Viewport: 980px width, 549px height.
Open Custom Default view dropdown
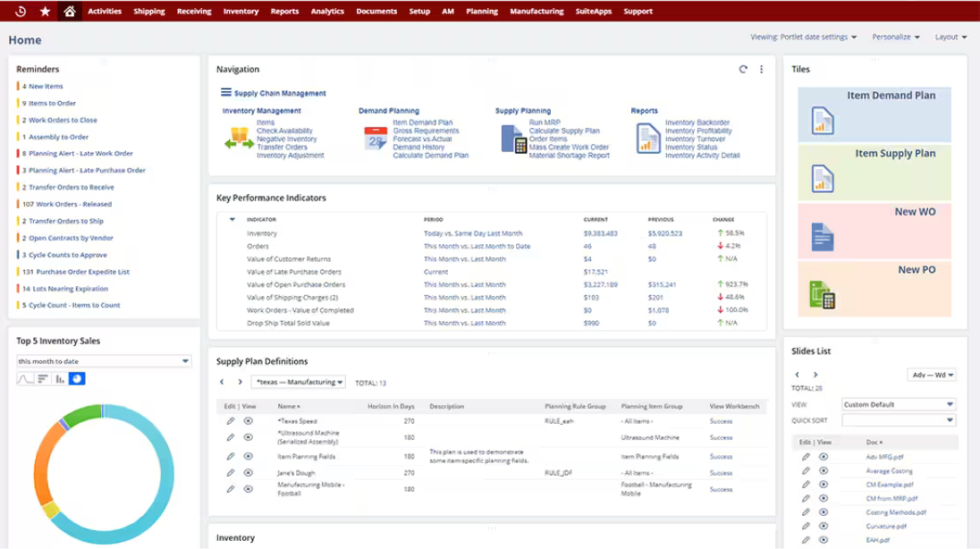pos(898,404)
